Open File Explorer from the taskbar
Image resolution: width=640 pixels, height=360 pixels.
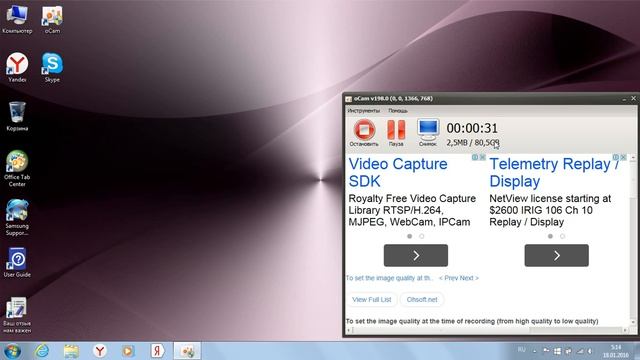pos(71,351)
